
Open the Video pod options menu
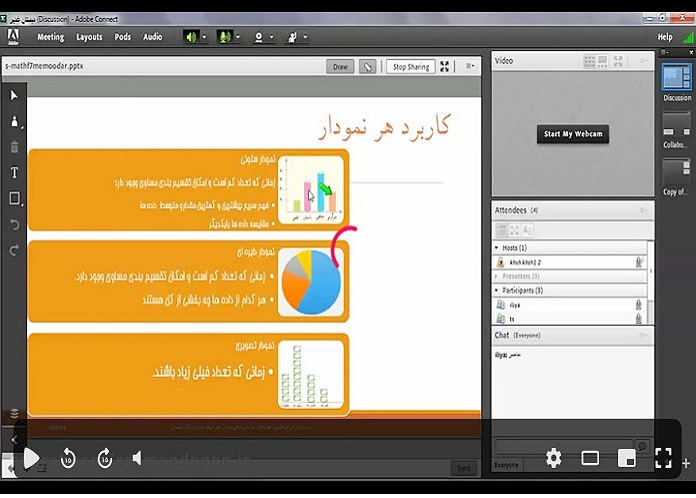coord(643,61)
